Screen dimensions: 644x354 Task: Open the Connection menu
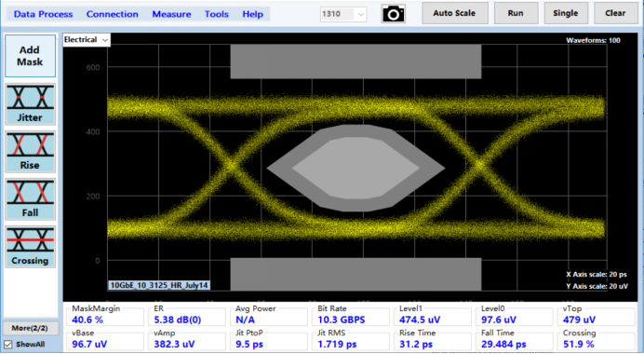point(112,14)
